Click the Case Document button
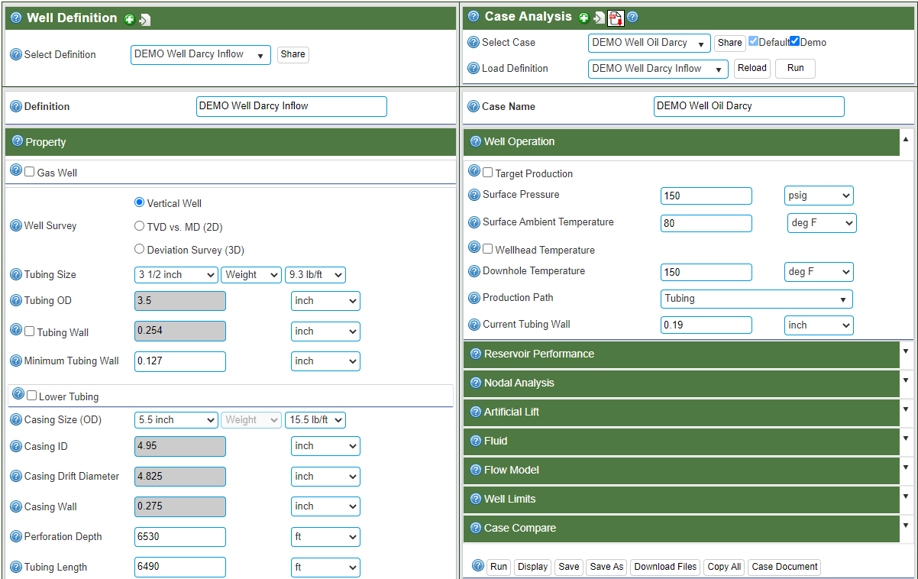918x579 pixels. (785, 567)
